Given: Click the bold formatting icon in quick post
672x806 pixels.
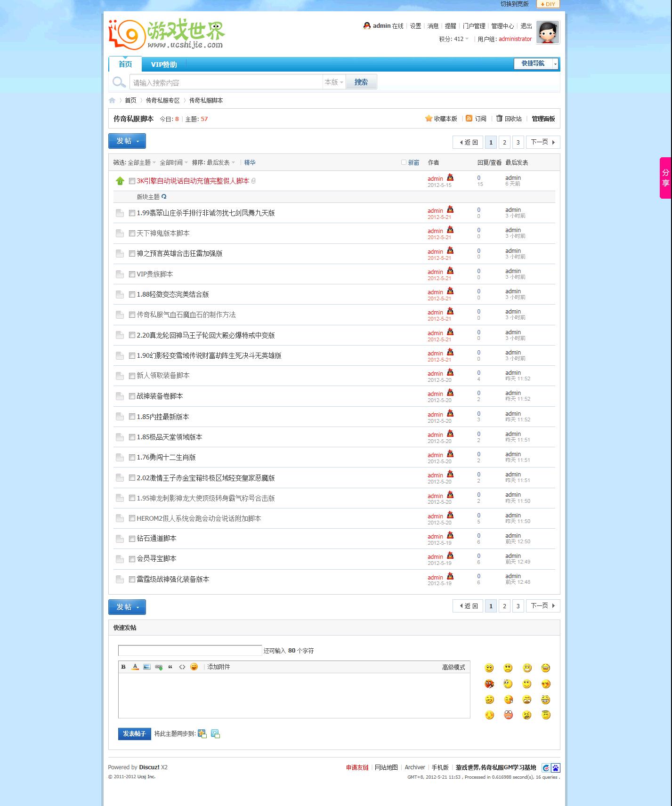Looking at the screenshot, I should click(123, 667).
